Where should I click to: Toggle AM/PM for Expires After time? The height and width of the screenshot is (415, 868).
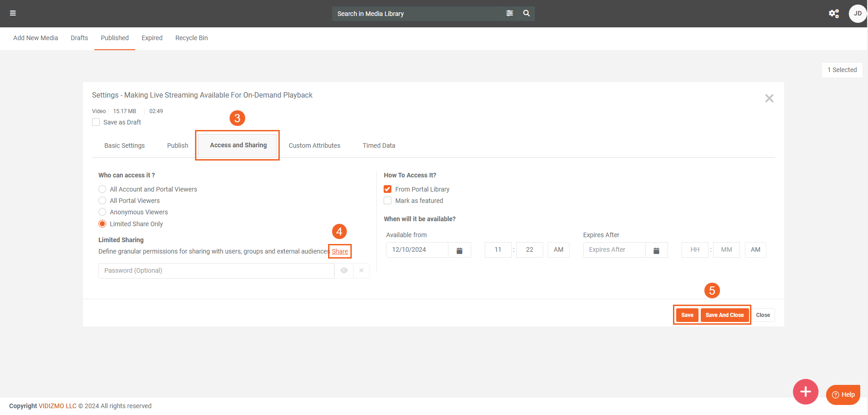pyautogui.click(x=755, y=250)
